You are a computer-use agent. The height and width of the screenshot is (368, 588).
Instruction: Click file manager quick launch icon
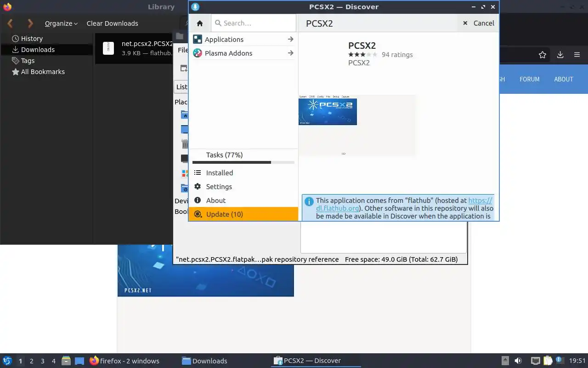coord(66,361)
